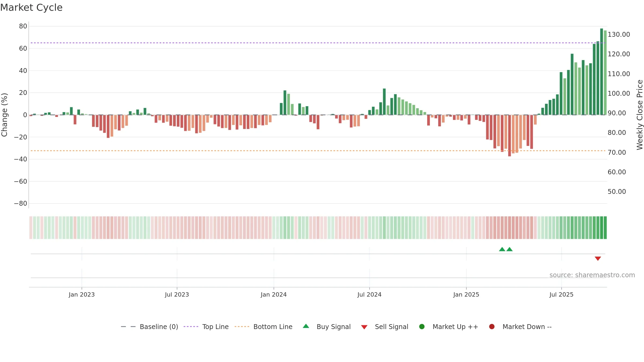Screen dimensions: 644x362
Task: Click the Jul 2024 axis label
Action: (369, 294)
